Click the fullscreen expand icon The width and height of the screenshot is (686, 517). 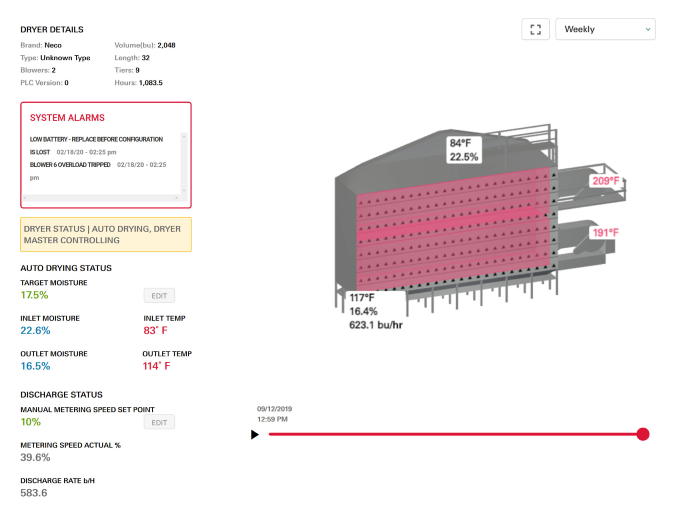[x=536, y=29]
